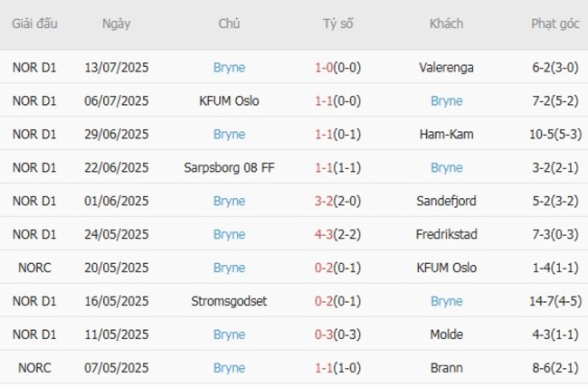Screen dimensions: 588x387
Task: Select KFUM Oslo in the 06/07/2025 row
Action: coord(229,100)
